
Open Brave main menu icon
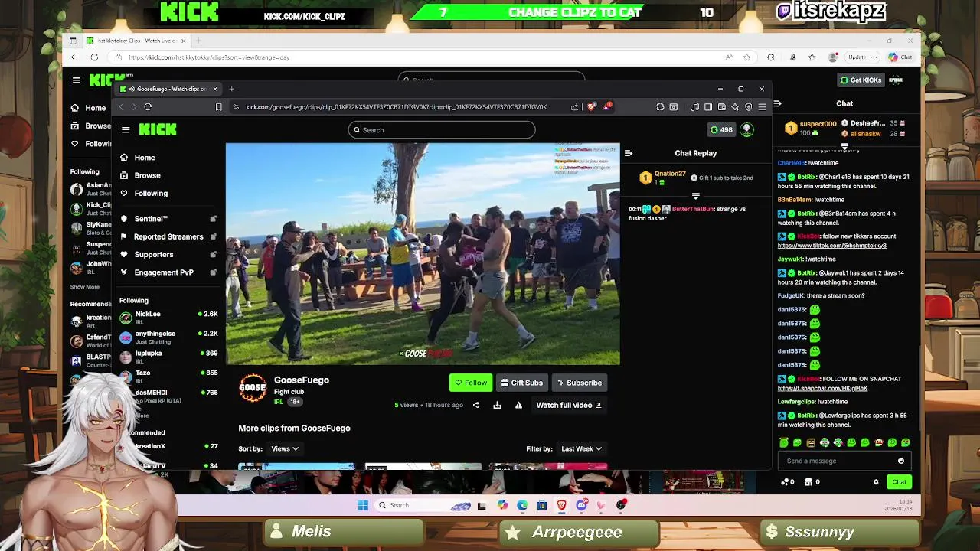click(x=761, y=107)
